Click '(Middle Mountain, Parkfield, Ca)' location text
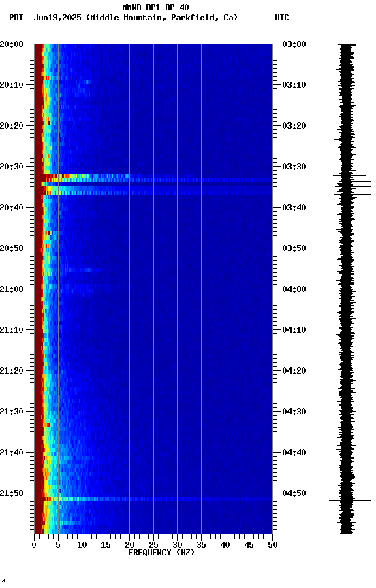 [161, 18]
